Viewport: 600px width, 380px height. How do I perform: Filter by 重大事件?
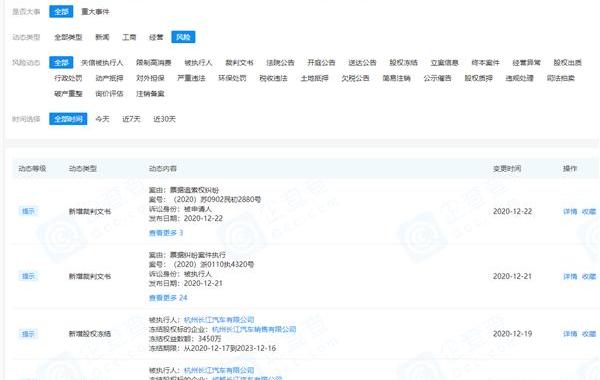95,12
